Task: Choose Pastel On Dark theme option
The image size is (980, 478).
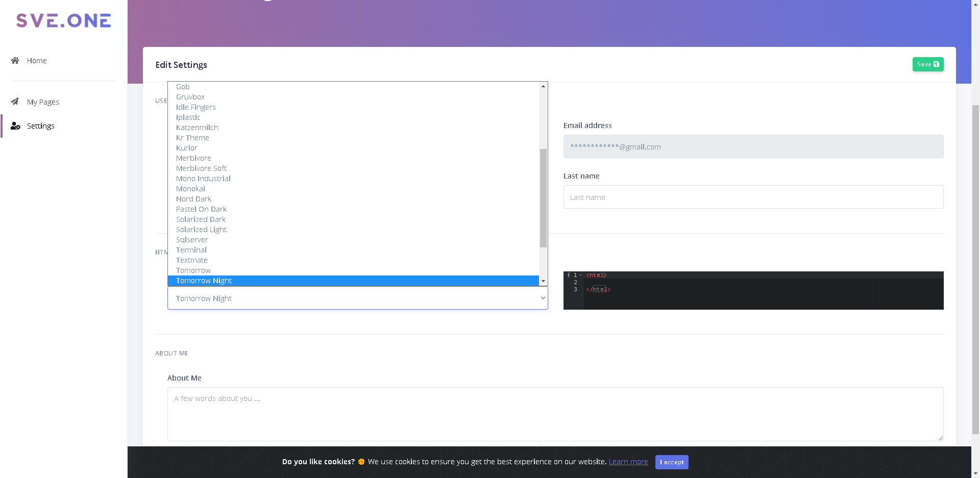Action: coord(353,209)
